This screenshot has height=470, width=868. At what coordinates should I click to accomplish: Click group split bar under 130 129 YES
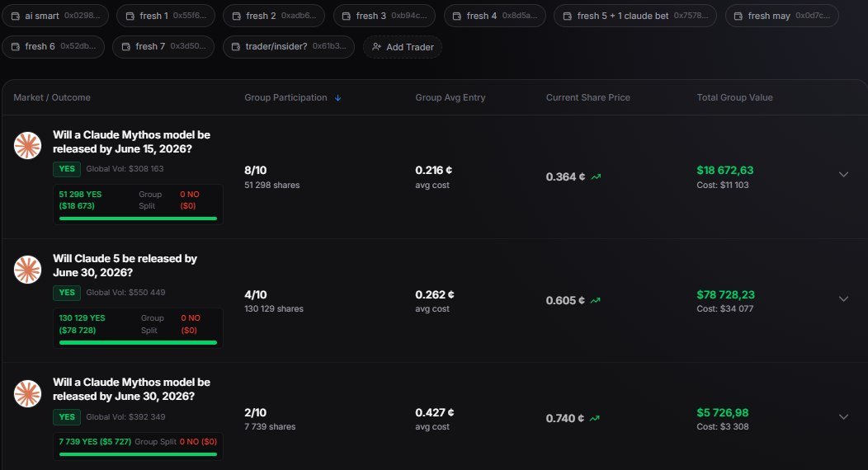[x=138, y=343]
